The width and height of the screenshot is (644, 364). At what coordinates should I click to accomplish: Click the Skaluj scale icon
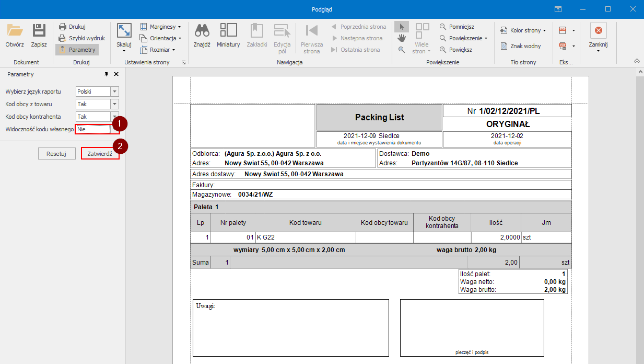pyautogui.click(x=124, y=31)
